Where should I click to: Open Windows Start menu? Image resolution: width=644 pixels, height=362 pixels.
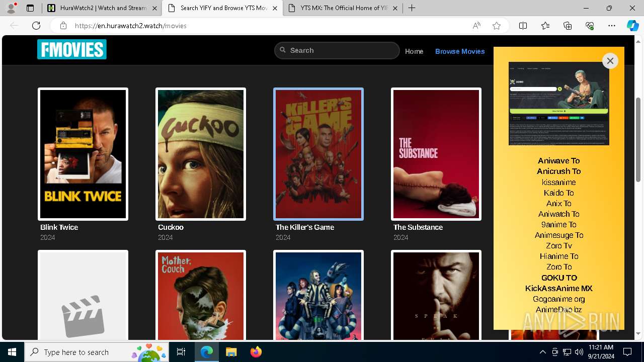[12, 352]
